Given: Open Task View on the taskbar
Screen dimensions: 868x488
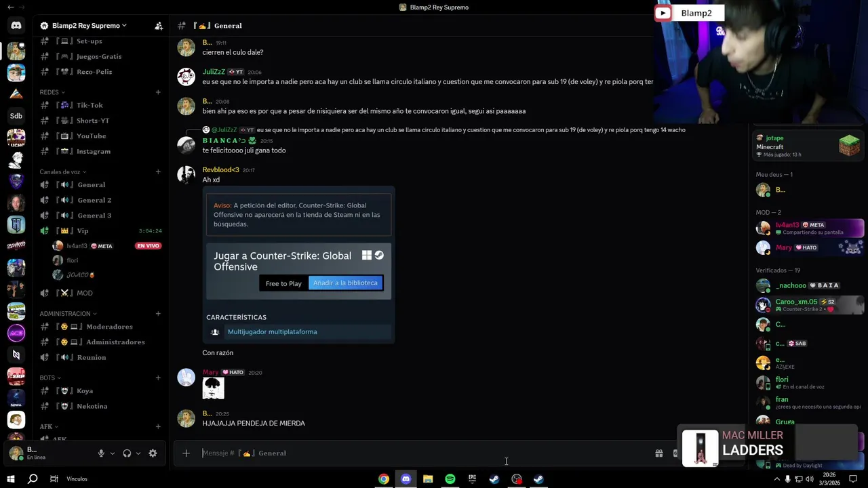Looking at the screenshot, I should click(54, 479).
